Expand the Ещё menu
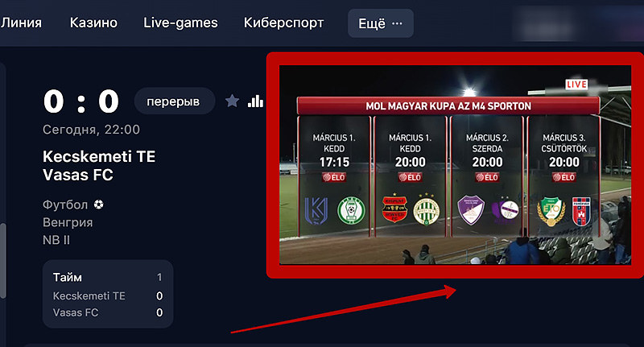The image size is (644, 347). (381, 23)
